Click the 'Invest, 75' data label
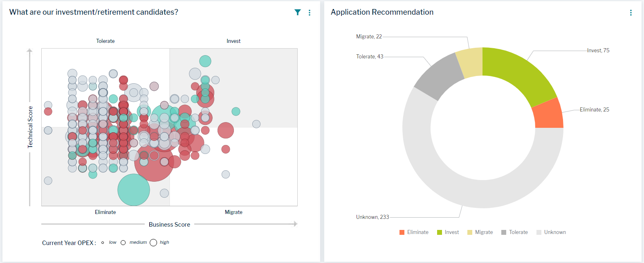Image resolution: width=644 pixels, height=263 pixels. pyautogui.click(x=598, y=51)
